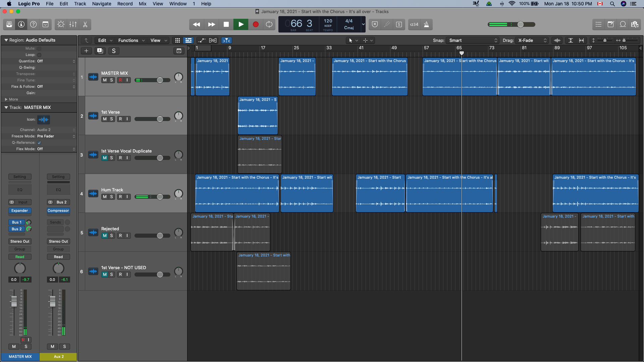Open the Loop Browser icon
The image size is (644, 362).
(x=623, y=24)
